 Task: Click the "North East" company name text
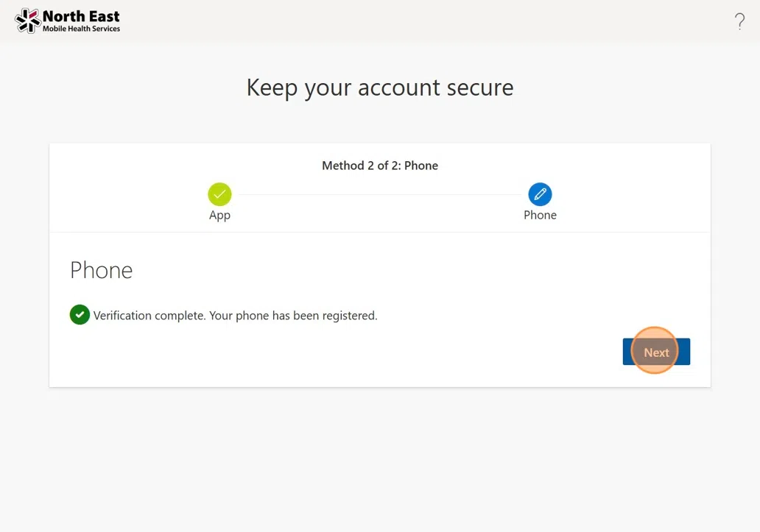pos(81,16)
